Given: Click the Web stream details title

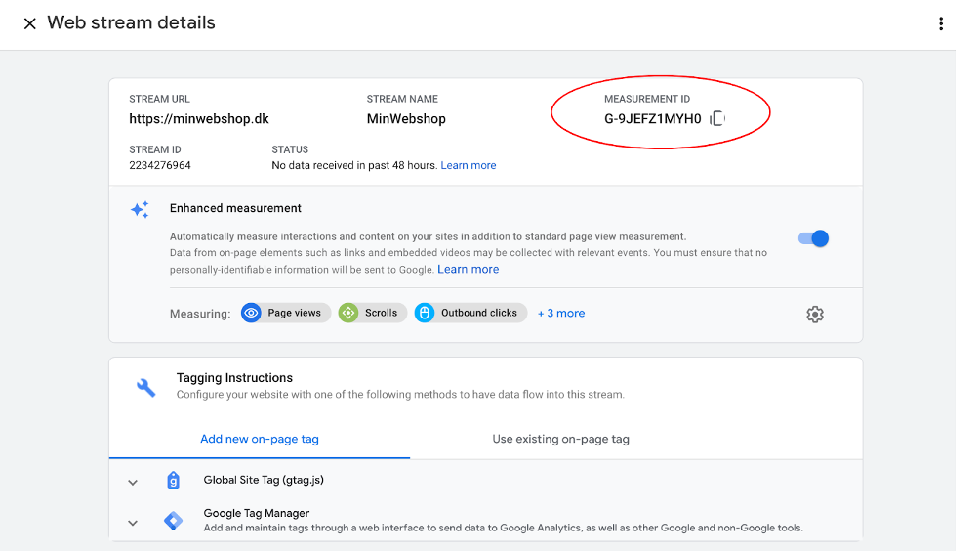Looking at the screenshot, I should point(131,22).
